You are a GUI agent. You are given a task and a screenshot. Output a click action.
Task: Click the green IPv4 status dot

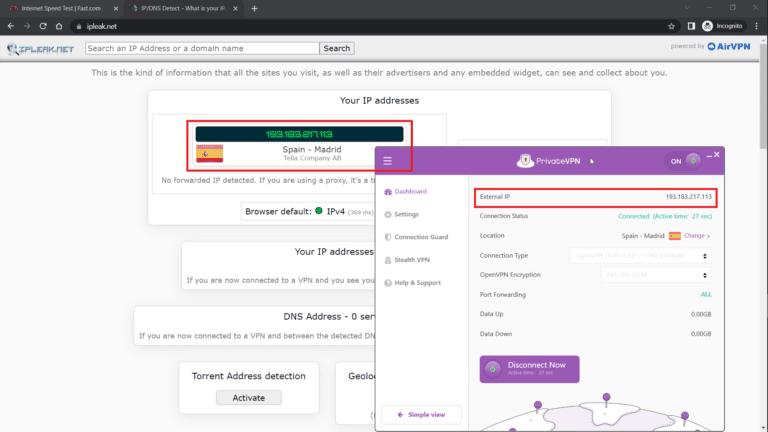pyautogui.click(x=319, y=211)
